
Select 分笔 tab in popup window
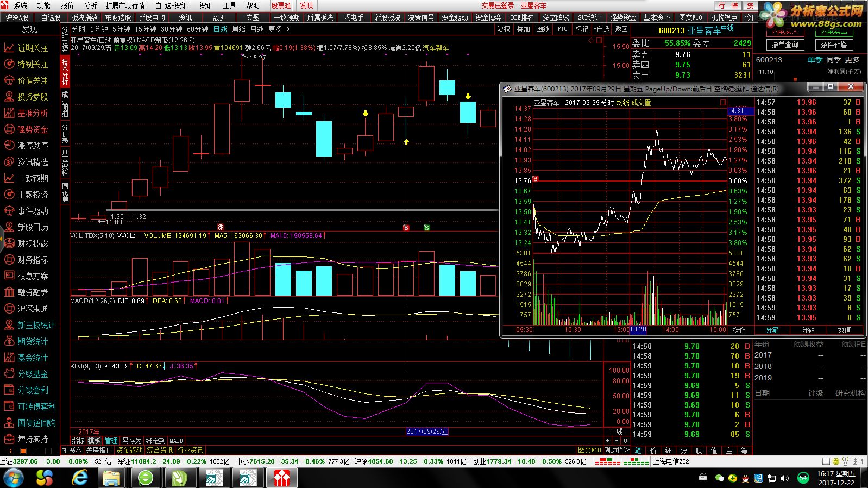(x=772, y=330)
